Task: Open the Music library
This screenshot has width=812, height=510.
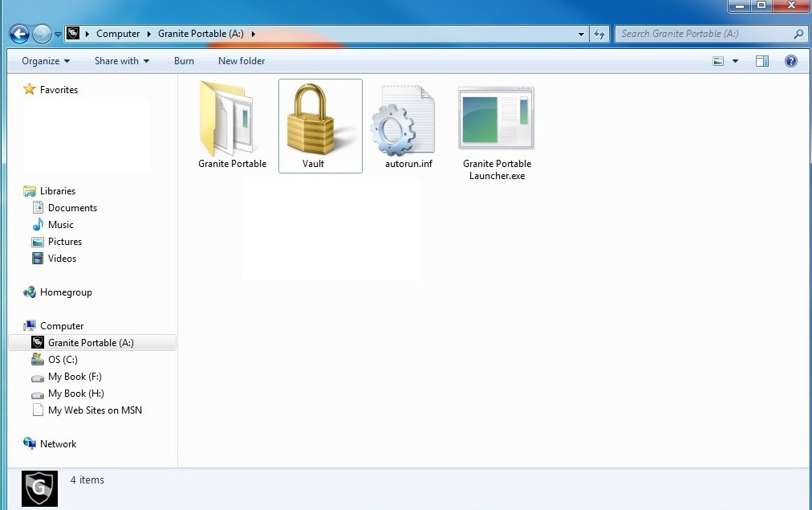Action: (61, 225)
